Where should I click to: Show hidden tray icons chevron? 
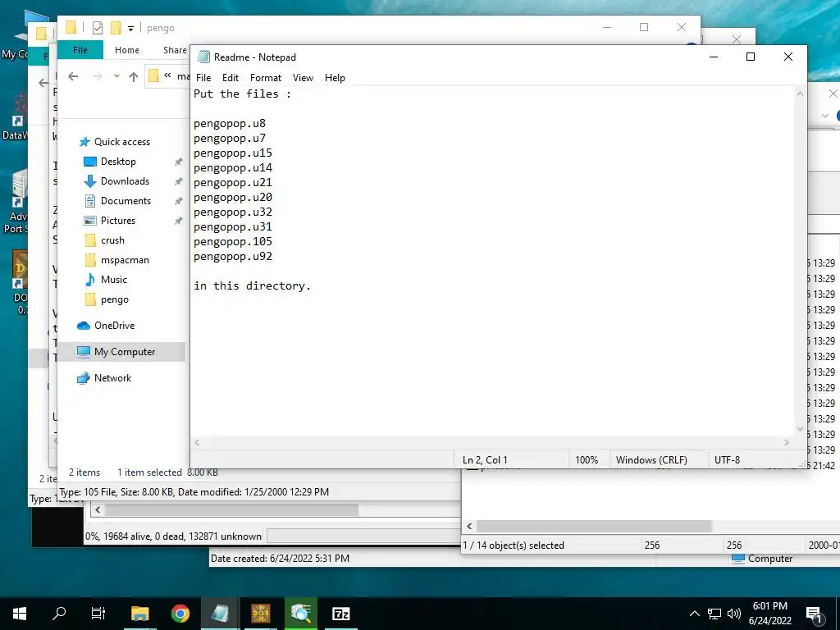pyautogui.click(x=694, y=614)
